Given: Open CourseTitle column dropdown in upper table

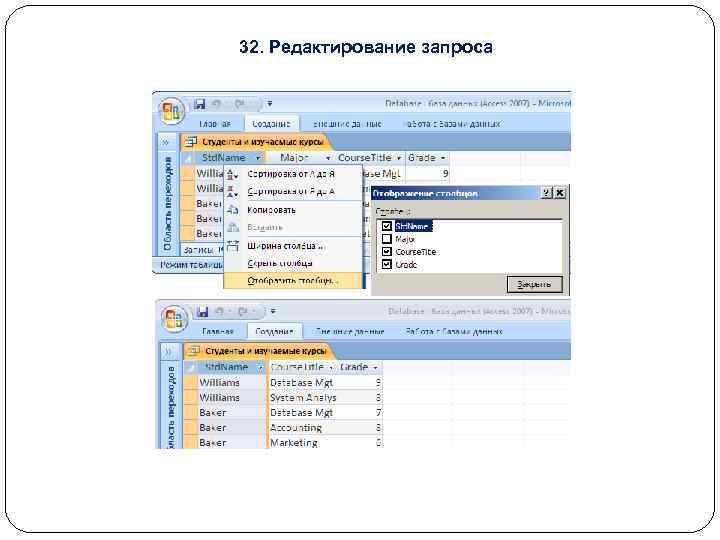Looking at the screenshot, I should [399, 158].
